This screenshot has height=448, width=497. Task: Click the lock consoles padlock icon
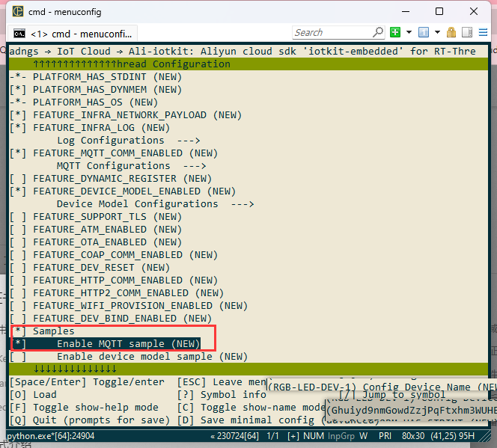[x=451, y=32]
